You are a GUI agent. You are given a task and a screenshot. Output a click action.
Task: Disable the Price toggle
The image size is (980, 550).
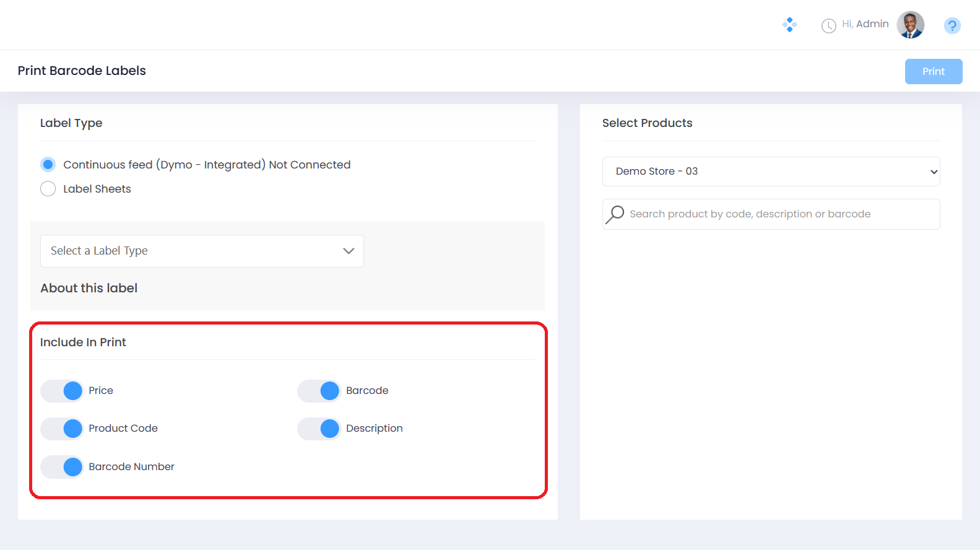[63, 391]
